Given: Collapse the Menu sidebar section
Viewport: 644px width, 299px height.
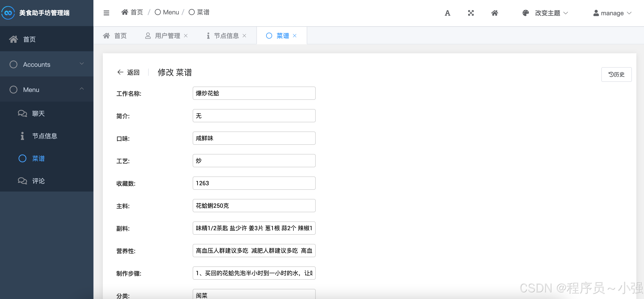Looking at the screenshot, I should pyautogui.click(x=46, y=89).
